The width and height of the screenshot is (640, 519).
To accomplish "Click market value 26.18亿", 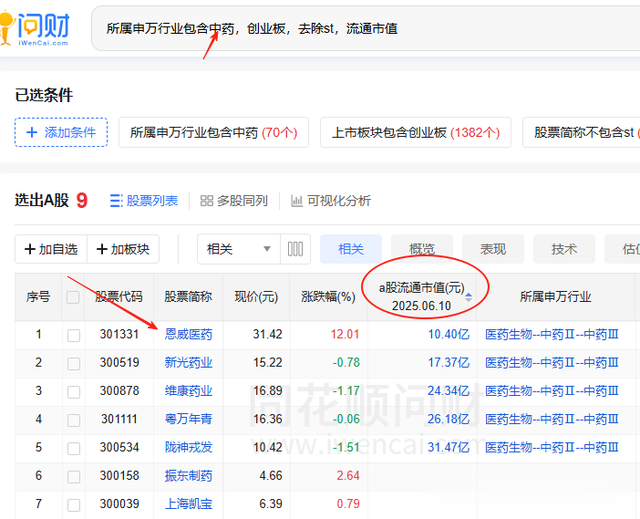I will point(449,419).
